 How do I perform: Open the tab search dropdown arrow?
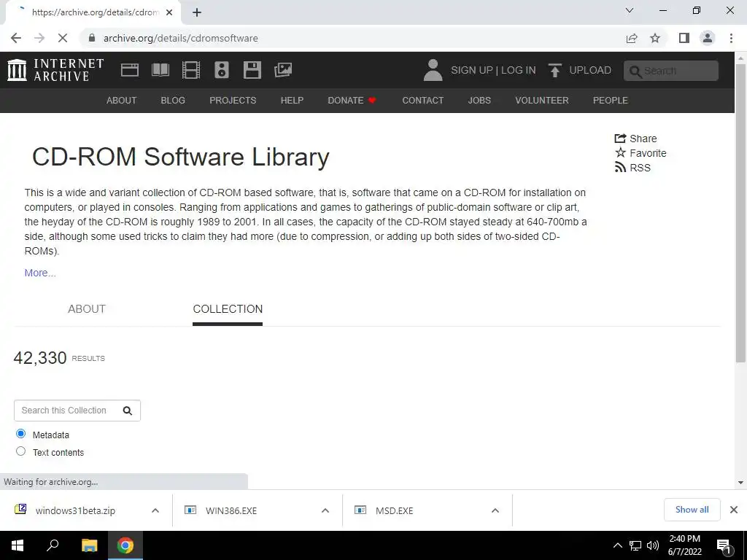630,10
